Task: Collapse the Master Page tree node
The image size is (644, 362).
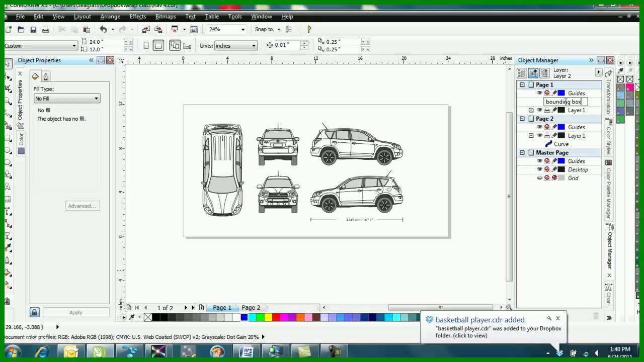Action: (x=522, y=152)
